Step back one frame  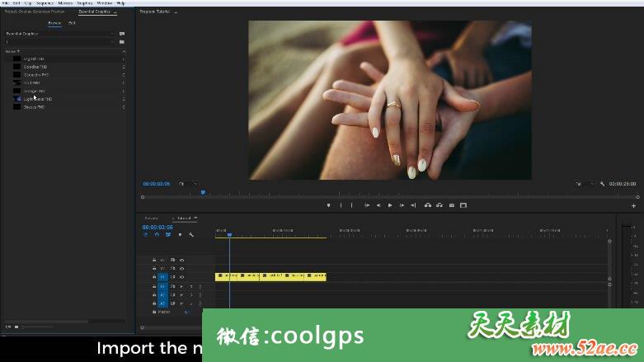(x=378, y=205)
